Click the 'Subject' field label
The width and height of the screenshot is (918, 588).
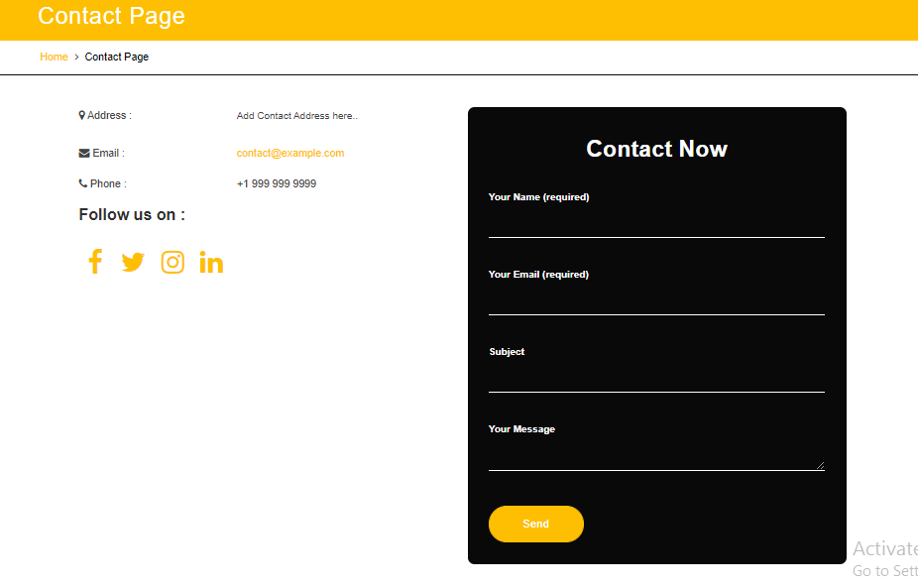pos(507,352)
